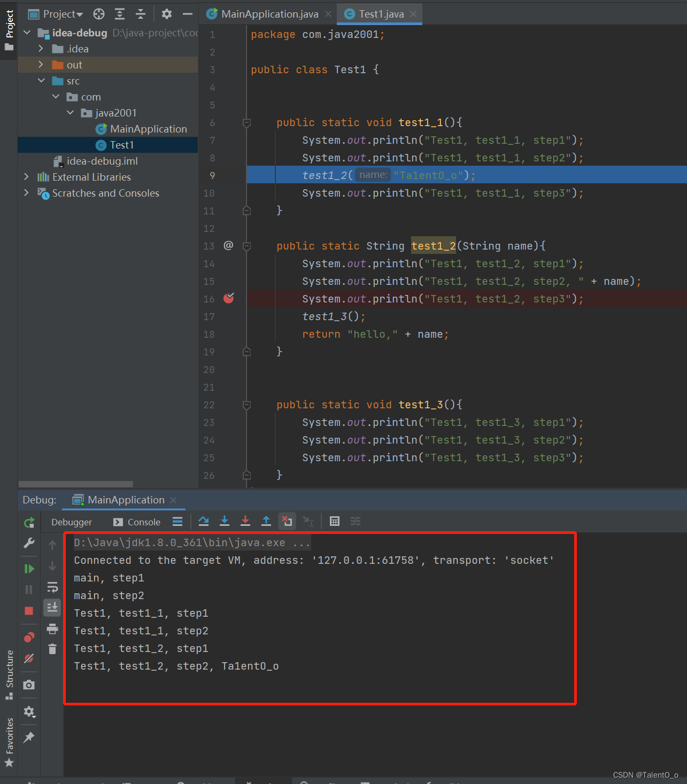687x784 pixels.
Task: Expand External Libraries
Action: [x=27, y=177]
